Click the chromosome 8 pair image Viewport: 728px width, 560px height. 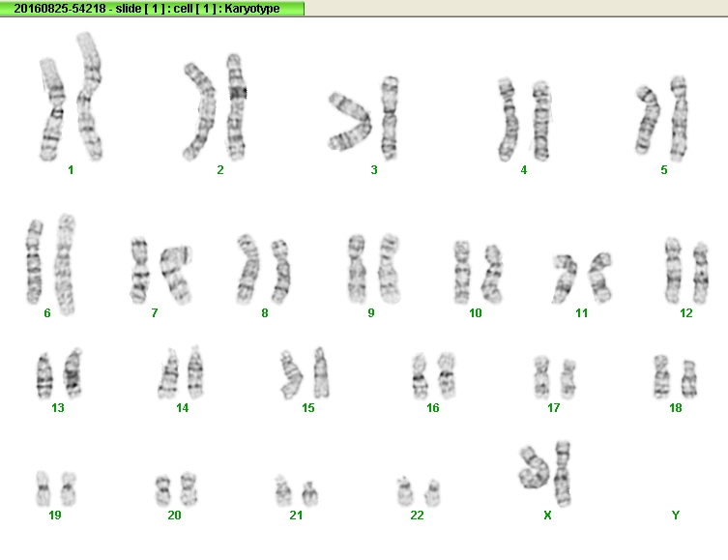(264, 269)
